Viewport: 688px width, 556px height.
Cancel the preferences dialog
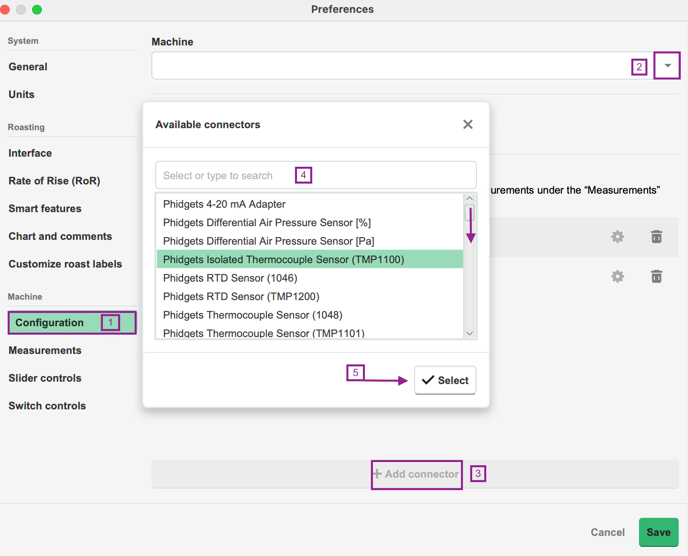click(x=607, y=532)
